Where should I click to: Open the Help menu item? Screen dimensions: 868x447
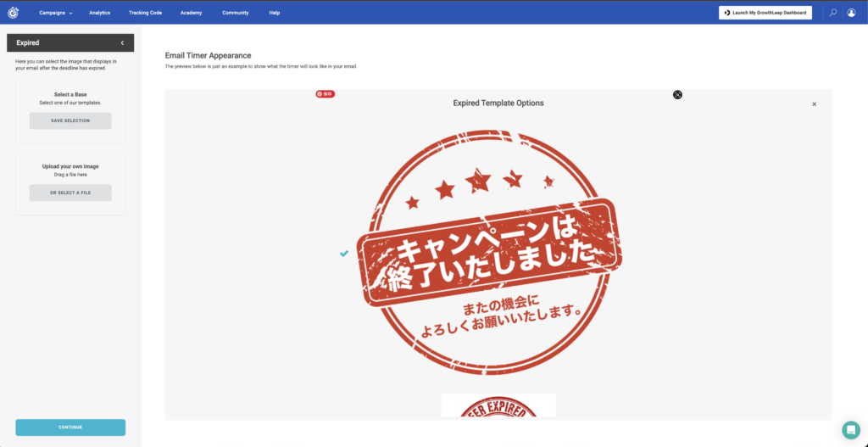pos(275,13)
